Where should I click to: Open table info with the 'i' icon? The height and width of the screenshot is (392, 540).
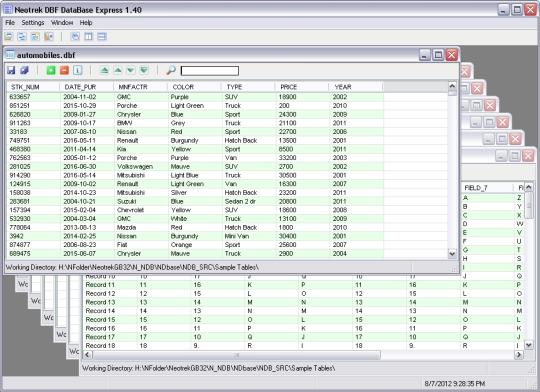tap(78, 71)
